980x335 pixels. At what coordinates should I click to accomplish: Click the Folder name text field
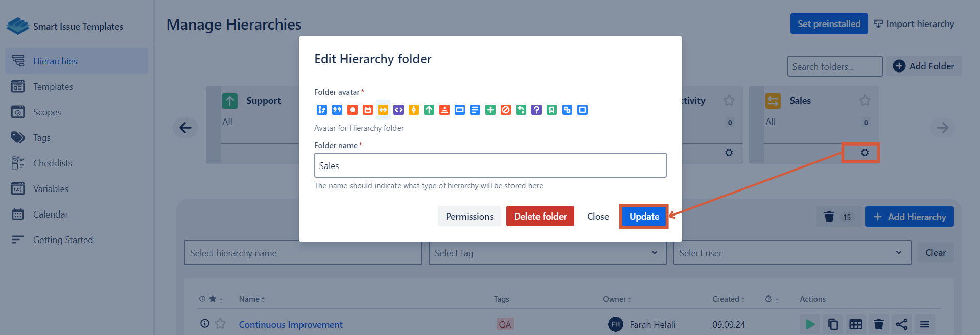pos(490,165)
